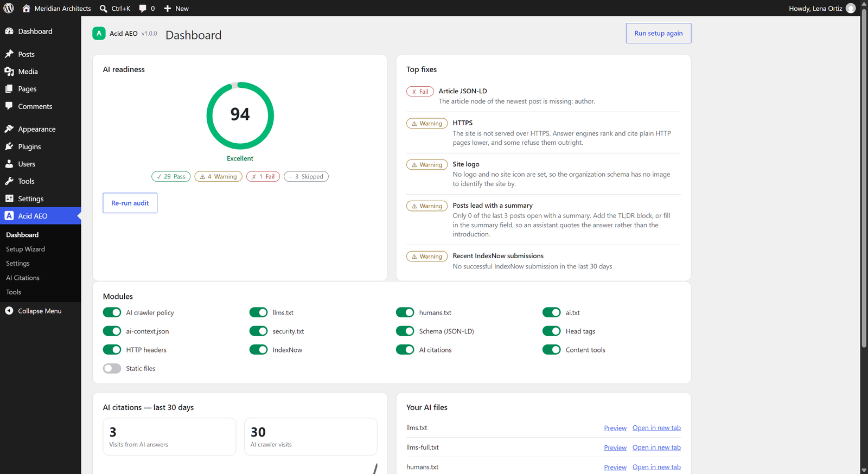Screen dimensions: 868x474
Task: Preview the humans.txt file
Action: (x=615, y=467)
